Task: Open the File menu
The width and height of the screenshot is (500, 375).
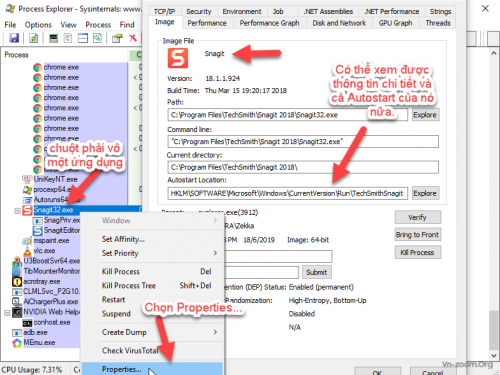Action: point(10,25)
